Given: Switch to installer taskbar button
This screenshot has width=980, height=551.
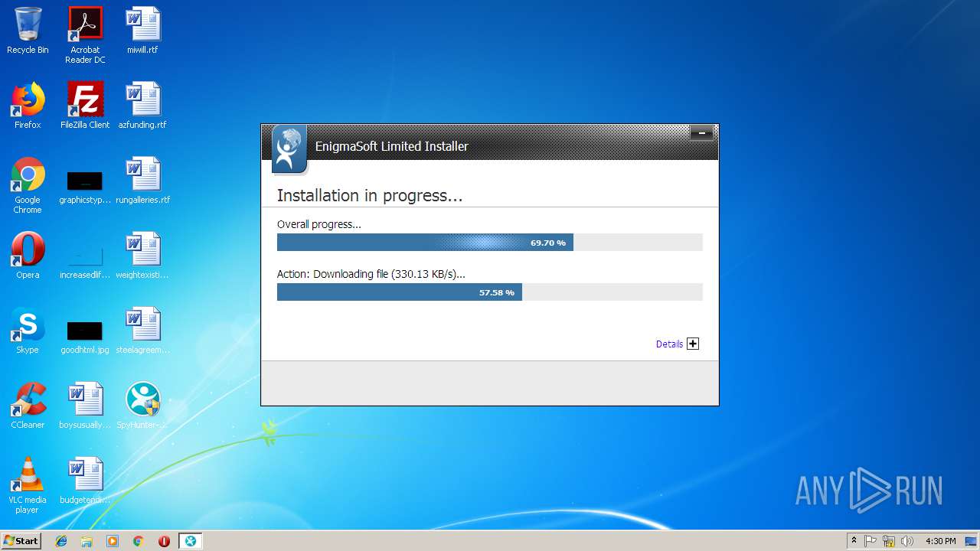Looking at the screenshot, I should pyautogui.click(x=191, y=541).
